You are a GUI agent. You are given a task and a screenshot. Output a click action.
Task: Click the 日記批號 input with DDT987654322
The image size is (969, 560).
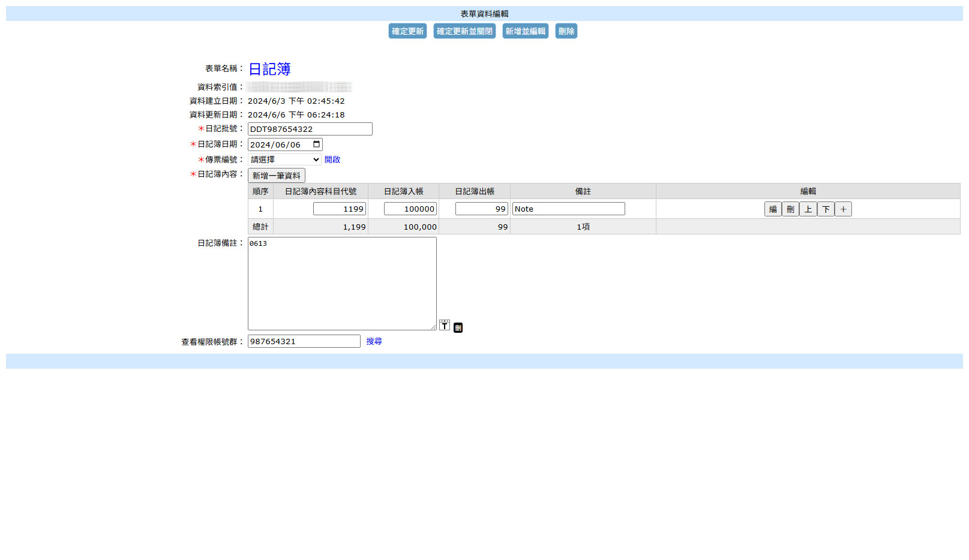310,129
